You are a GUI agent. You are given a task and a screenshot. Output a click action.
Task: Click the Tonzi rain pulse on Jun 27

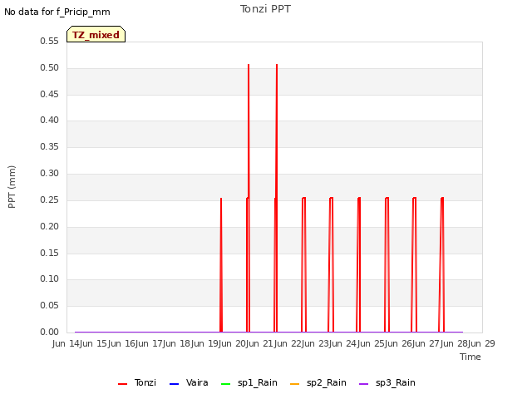coord(441,264)
